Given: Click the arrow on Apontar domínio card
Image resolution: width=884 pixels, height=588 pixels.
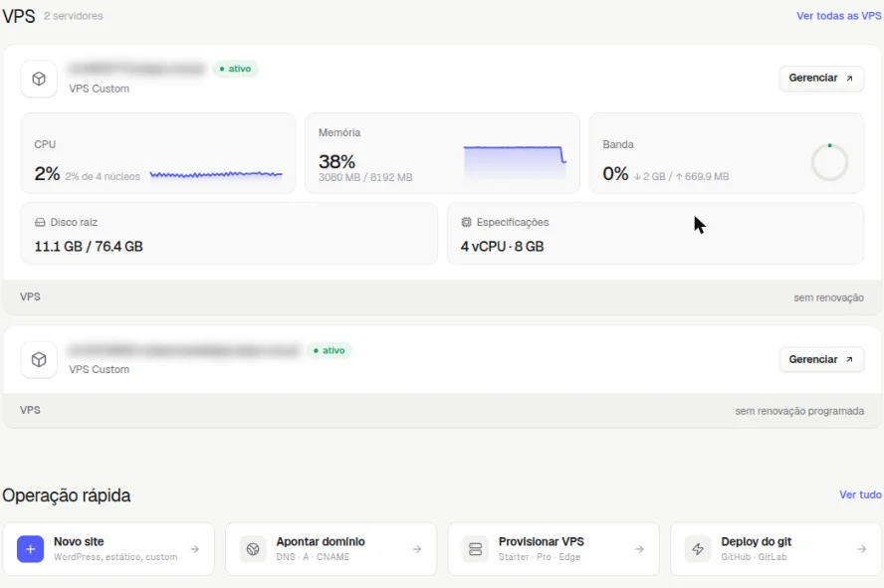Looking at the screenshot, I should pyautogui.click(x=417, y=549).
